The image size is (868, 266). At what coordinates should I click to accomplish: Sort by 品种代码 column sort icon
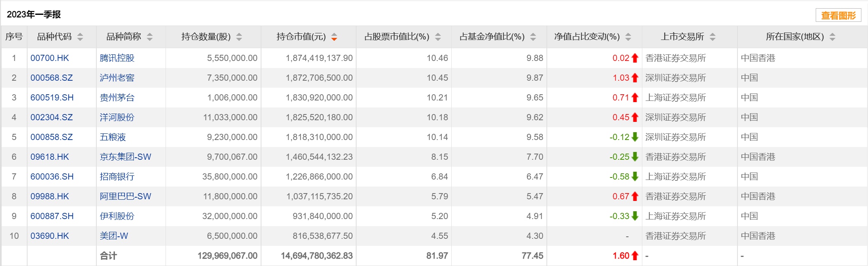[80, 37]
